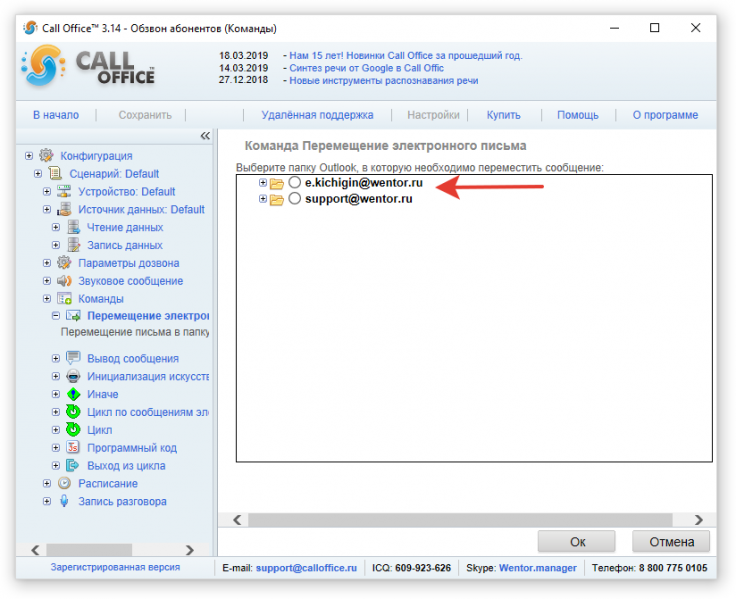736x599 pixels.
Task: Click the Отмена button
Action: click(x=671, y=542)
